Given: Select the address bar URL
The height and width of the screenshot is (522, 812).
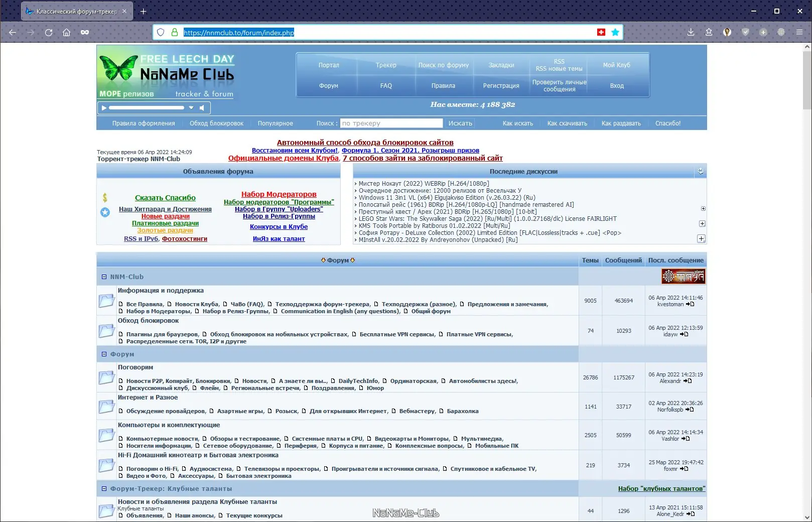Looking at the screenshot, I should point(239,33).
